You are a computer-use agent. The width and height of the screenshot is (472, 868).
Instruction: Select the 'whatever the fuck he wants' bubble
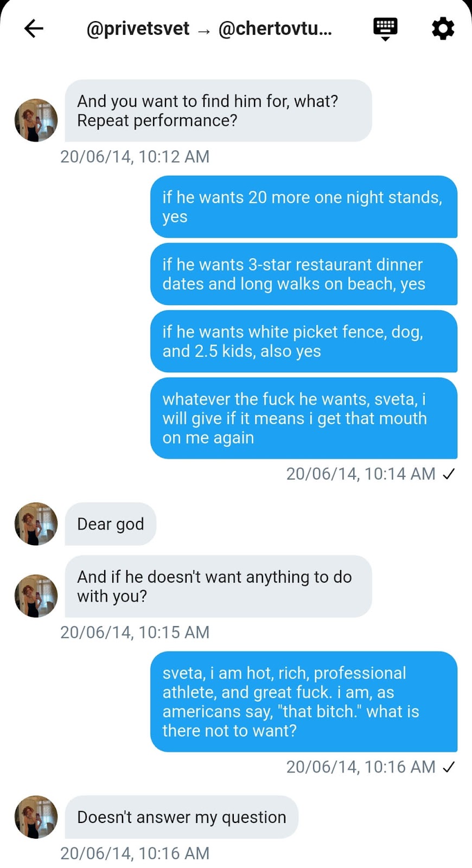pyautogui.click(x=304, y=418)
